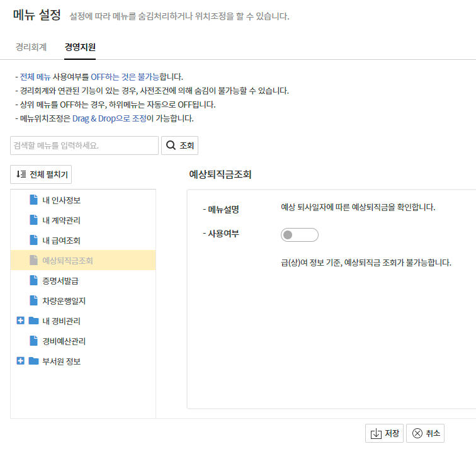Viewport: 476px width, 449px height.
Task: Click the file icon beside 내 급여조회
Action: [33, 241]
